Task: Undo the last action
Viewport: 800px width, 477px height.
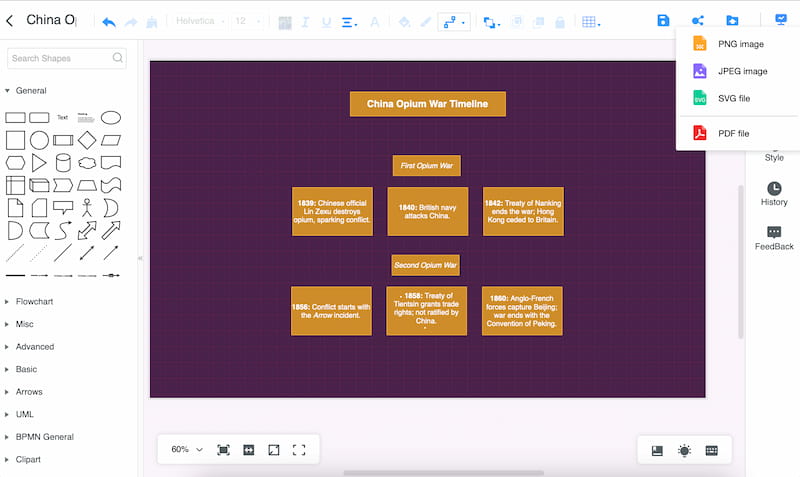Action: [x=109, y=22]
